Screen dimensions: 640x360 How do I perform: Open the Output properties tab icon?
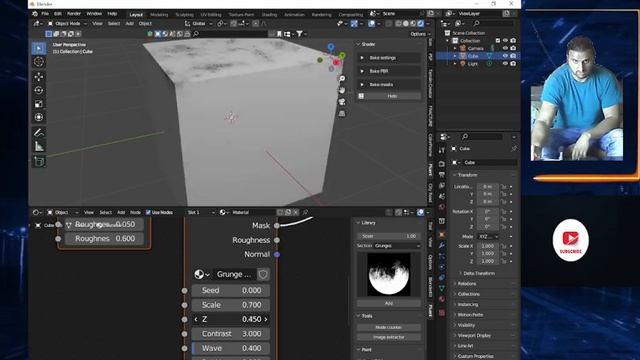pyautogui.click(x=442, y=175)
